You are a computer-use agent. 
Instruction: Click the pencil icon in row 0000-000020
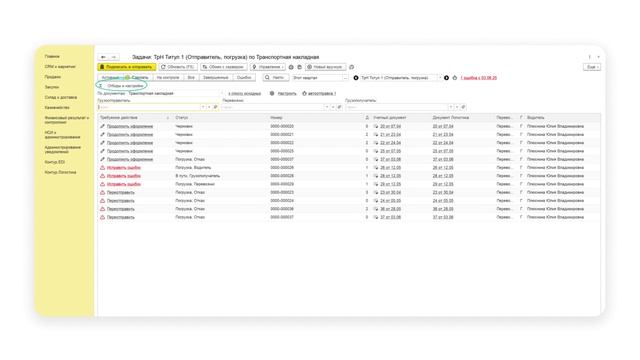[x=102, y=127]
